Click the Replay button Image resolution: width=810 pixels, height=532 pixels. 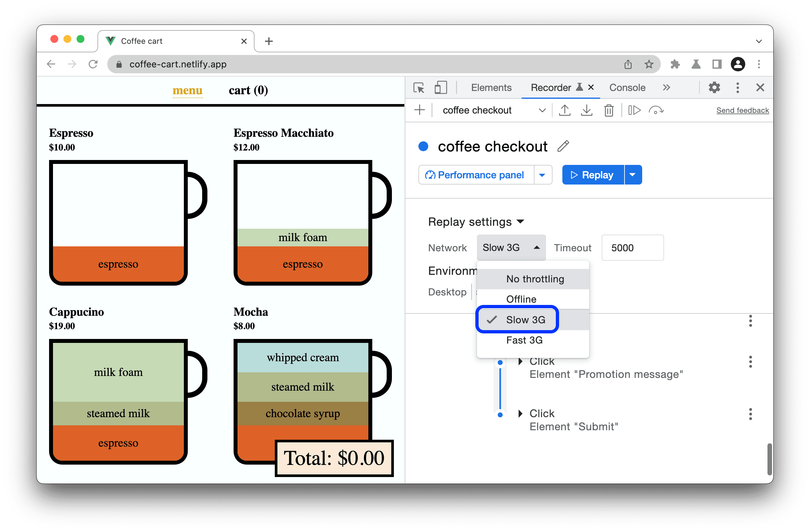point(593,175)
